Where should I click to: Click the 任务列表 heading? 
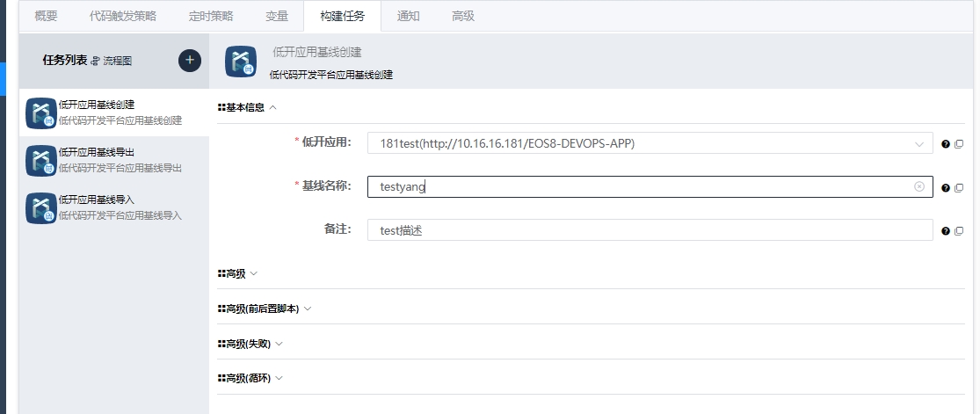tap(65, 61)
